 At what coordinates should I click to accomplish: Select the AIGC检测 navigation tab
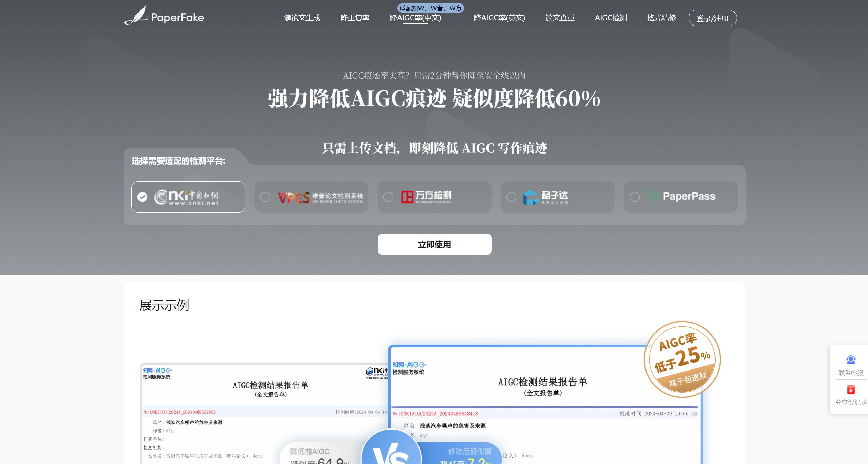click(x=611, y=18)
